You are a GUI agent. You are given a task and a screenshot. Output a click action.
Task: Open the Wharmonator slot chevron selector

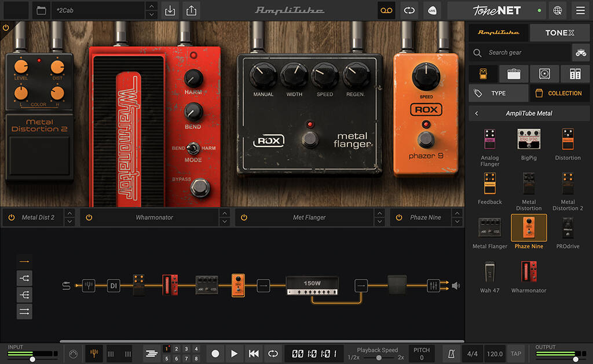(x=226, y=217)
